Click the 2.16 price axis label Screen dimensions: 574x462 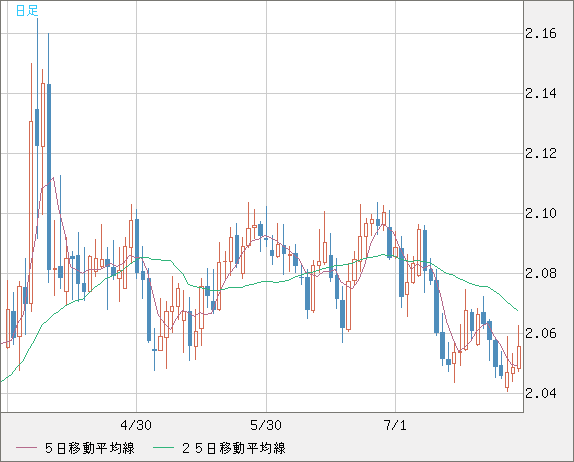tap(541, 34)
